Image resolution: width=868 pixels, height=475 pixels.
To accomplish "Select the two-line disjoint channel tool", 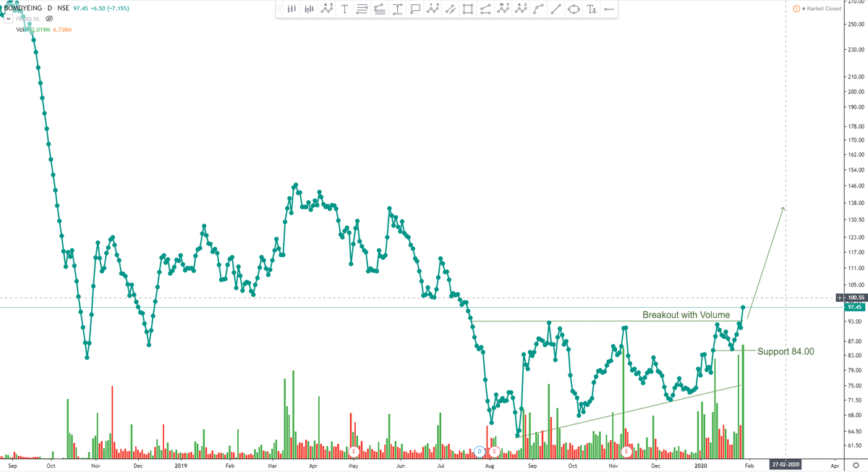I will point(485,9).
